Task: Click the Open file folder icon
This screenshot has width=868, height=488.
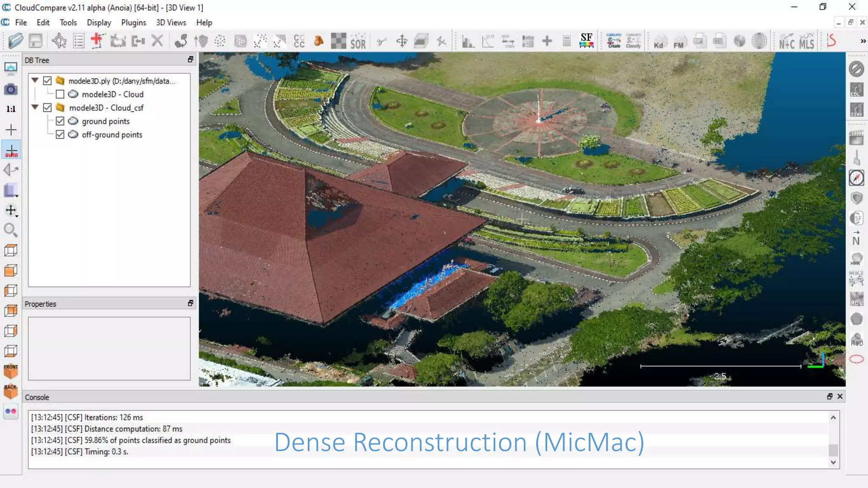Action: pyautogui.click(x=16, y=41)
